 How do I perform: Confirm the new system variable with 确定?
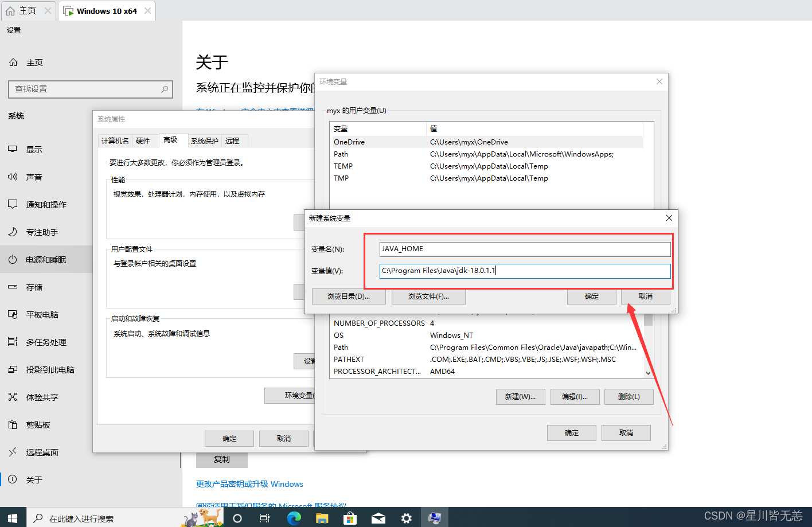coord(592,296)
